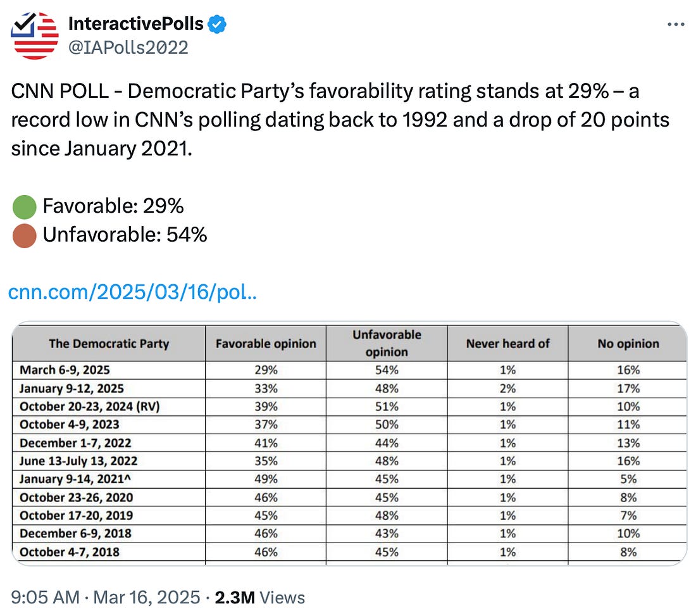Visit the @IAPolls2022 handle

[x=128, y=47]
